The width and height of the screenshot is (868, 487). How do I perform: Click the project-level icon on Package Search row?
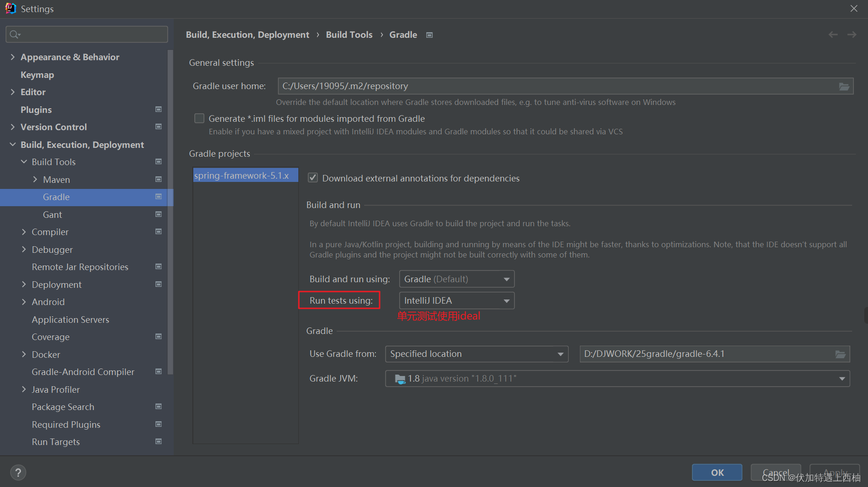tap(158, 406)
